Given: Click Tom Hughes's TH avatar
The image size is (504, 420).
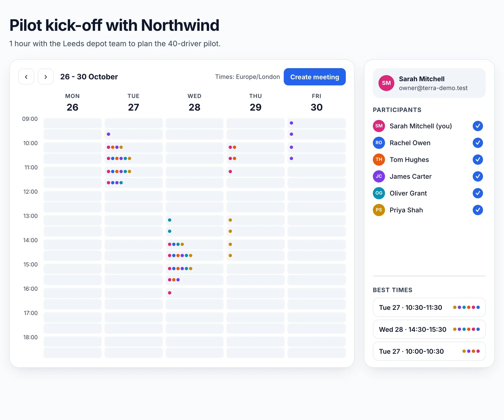Looking at the screenshot, I should point(379,160).
